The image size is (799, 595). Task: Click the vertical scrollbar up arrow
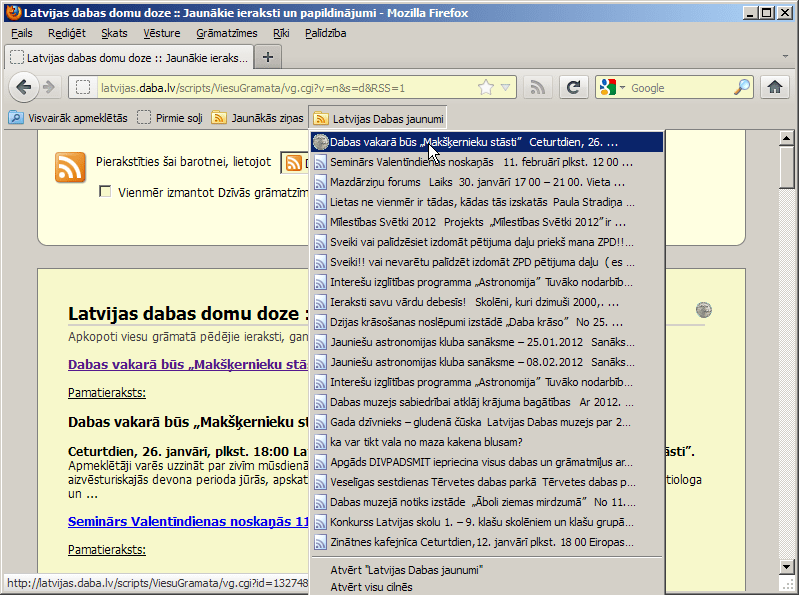pyautogui.click(x=786, y=138)
